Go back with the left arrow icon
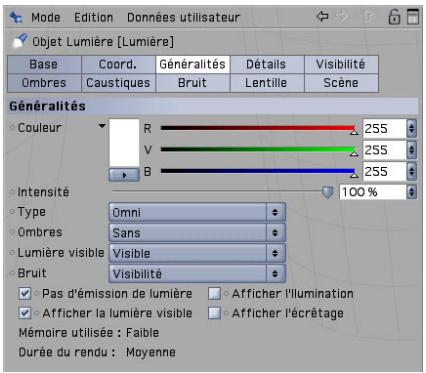This screenshot has width=426, height=373. [322, 16]
